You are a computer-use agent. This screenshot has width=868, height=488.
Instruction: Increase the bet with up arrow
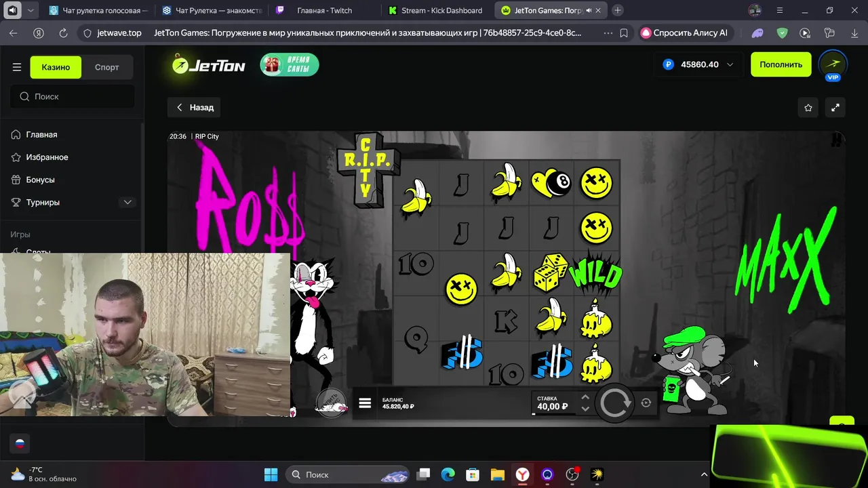[585, 397]
